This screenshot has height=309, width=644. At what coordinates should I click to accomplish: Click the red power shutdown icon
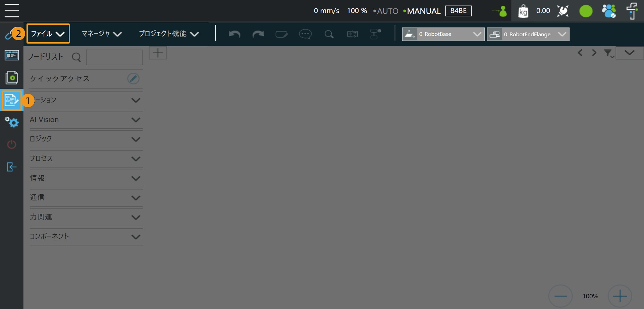pyautogui.click(x=12, y=144)
